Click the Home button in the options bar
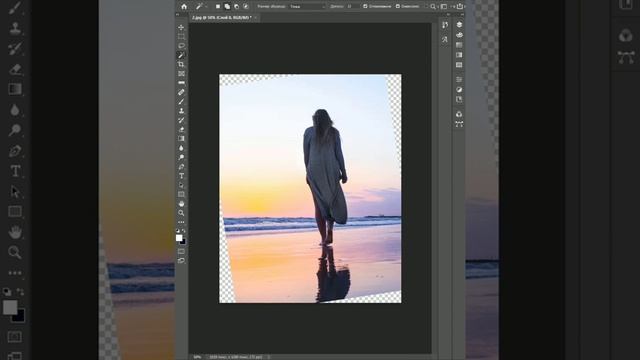The height and width of the screenshot is (360, 640). 184,7
